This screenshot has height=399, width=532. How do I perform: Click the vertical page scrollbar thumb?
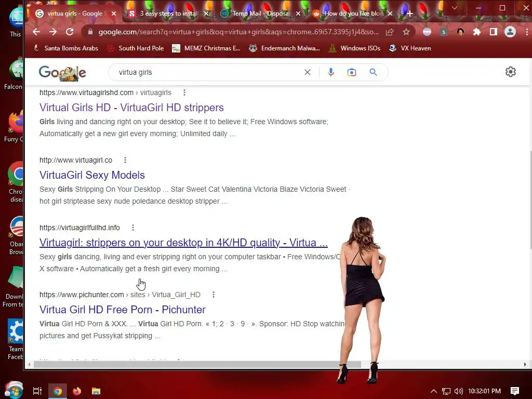(530, 200)
